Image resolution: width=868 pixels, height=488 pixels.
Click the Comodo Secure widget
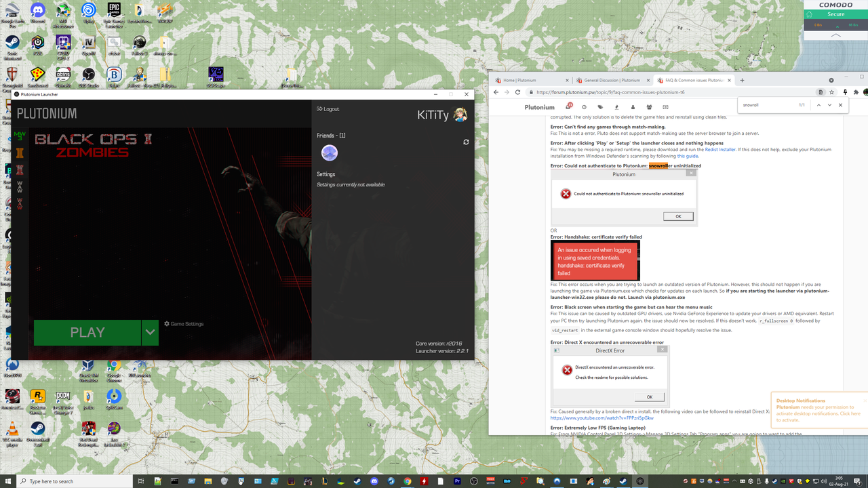click(835, 14)
